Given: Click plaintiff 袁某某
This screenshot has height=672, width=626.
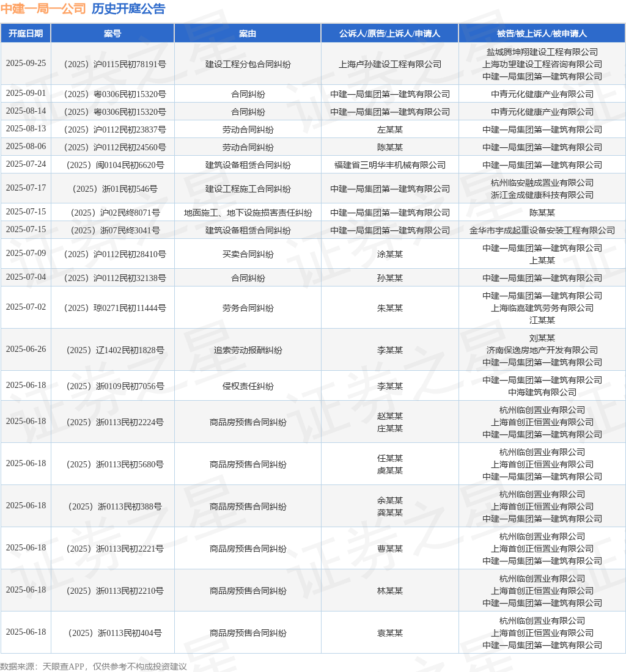Looking at the screenshot, I should pos(390,633).
